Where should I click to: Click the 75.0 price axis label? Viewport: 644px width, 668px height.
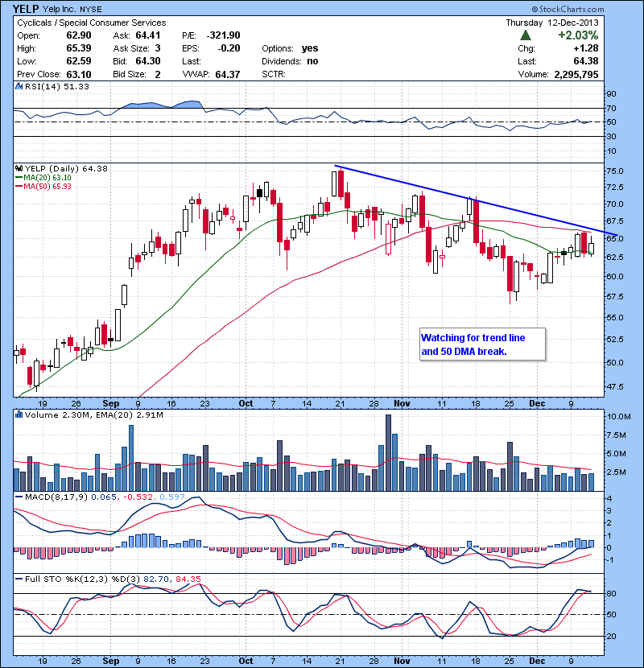tap(614, 171)
